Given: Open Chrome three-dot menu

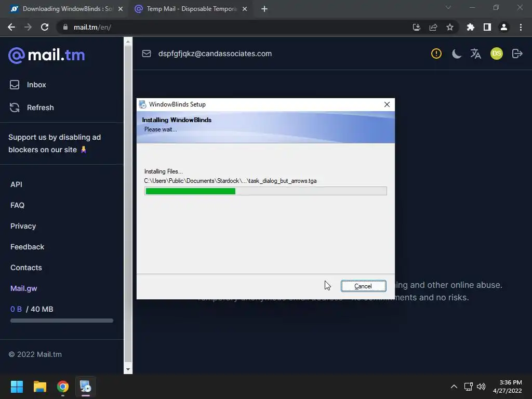Looking at the screenshot, I should 521,27.
